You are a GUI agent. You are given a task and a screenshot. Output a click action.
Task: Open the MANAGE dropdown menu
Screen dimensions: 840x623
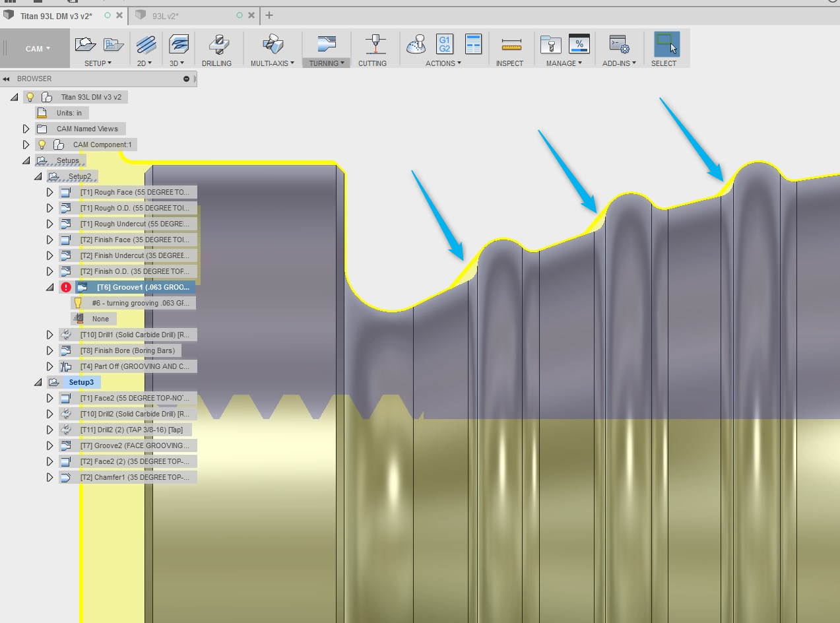[x=564, y=63]
